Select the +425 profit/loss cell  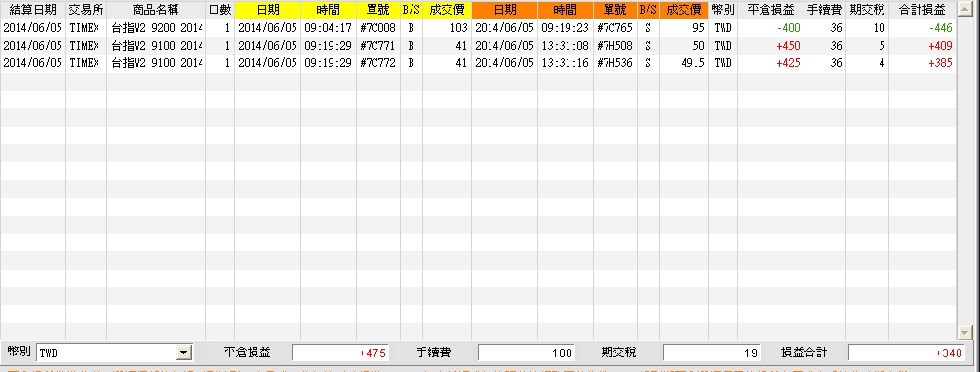(770, 63)
